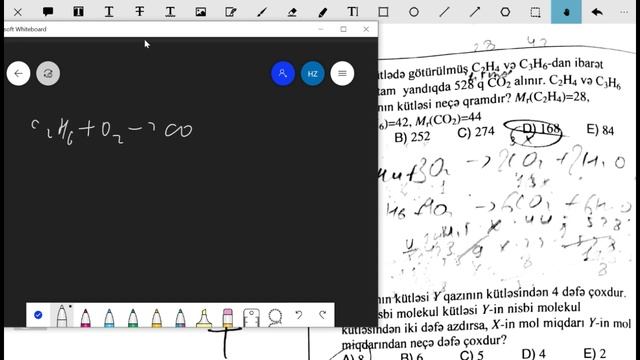Choose the ink pen tool in top toolbar
Viewport: 640px width, 360px height.
[x=262, y=12]
